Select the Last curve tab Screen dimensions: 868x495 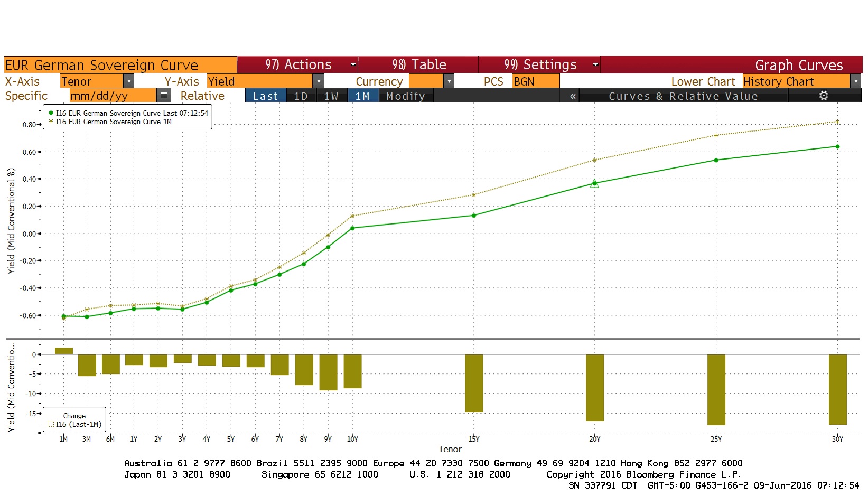click(265, 96)
